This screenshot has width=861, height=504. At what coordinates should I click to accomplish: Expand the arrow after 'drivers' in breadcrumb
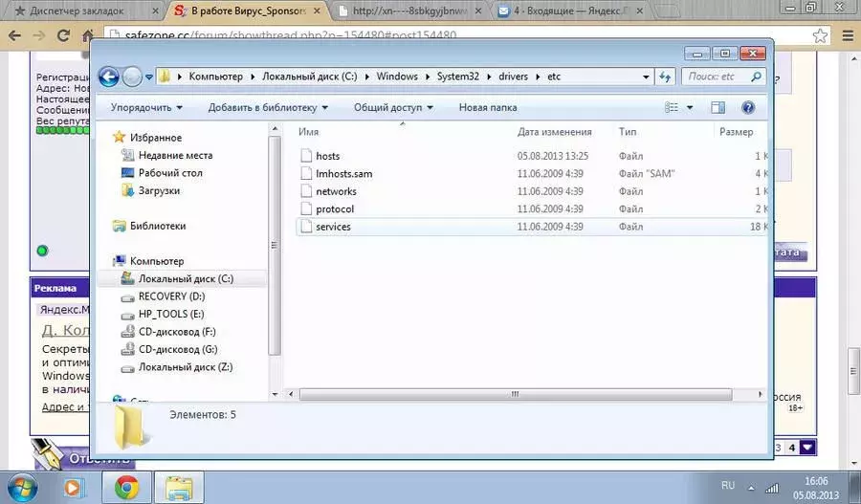(538, 77)
